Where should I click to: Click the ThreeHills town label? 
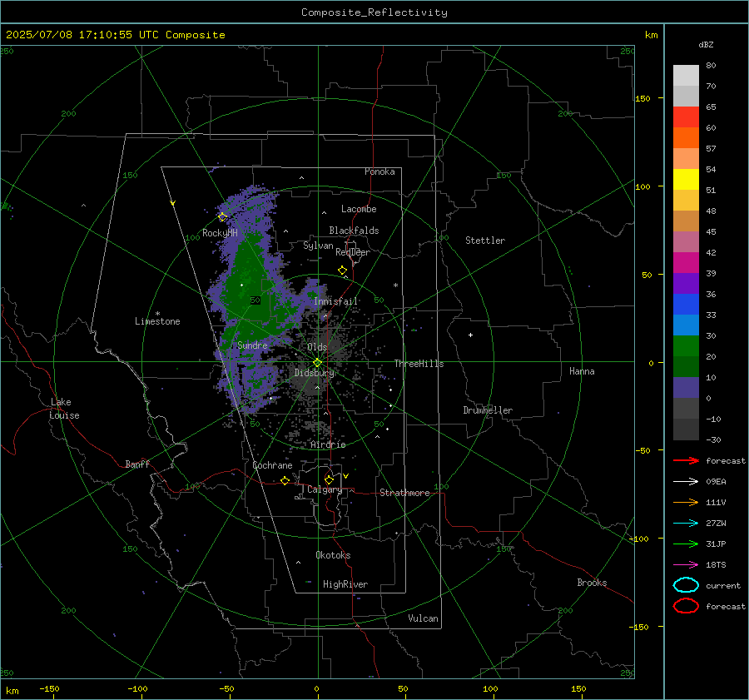[x=419, y=364]
